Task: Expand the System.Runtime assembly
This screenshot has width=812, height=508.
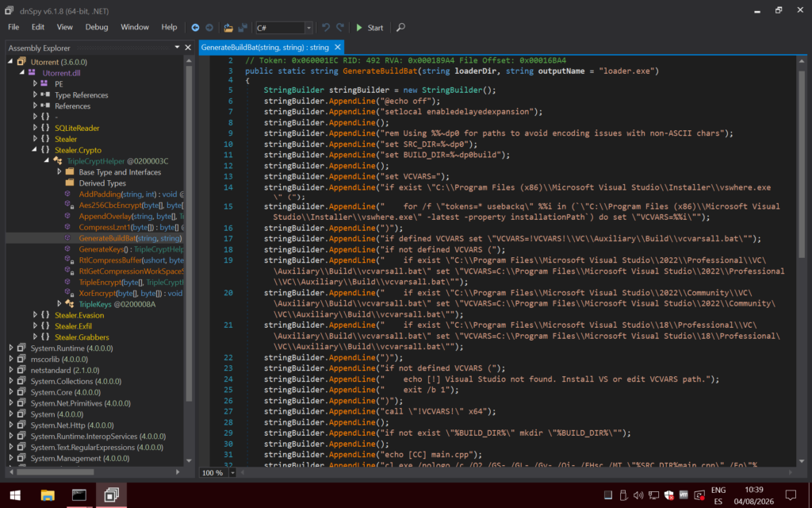Action: [x=11, y=348]
